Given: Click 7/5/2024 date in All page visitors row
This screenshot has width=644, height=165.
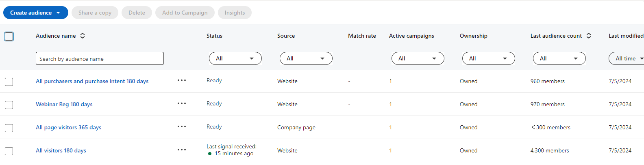Looking at the screenshot, I should coord(620,127).
